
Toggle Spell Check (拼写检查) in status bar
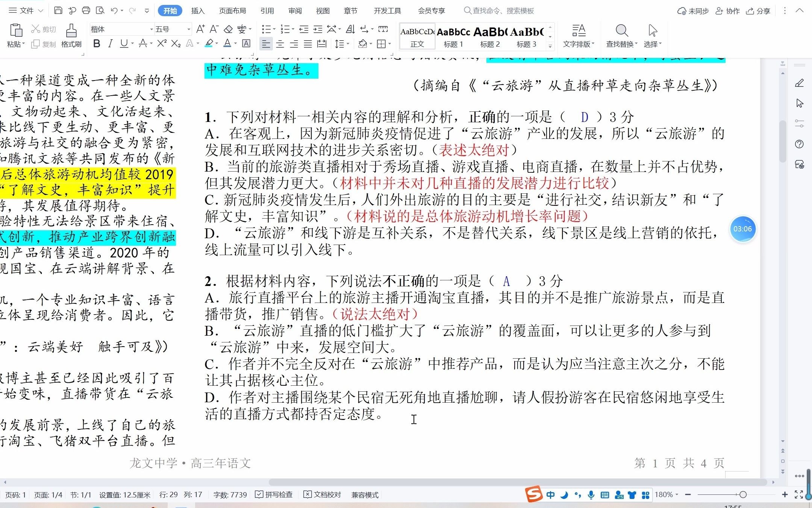274,494
